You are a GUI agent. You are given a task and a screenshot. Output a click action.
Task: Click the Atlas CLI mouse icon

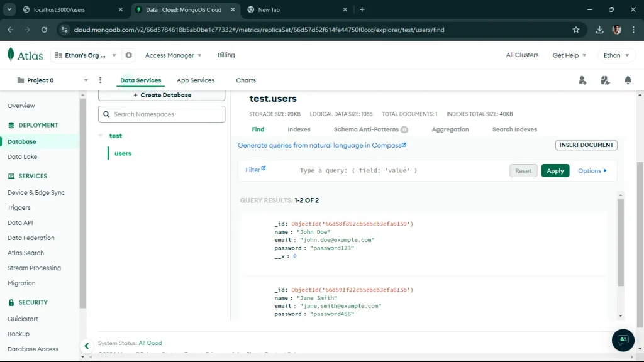click(x=605, y=80)
